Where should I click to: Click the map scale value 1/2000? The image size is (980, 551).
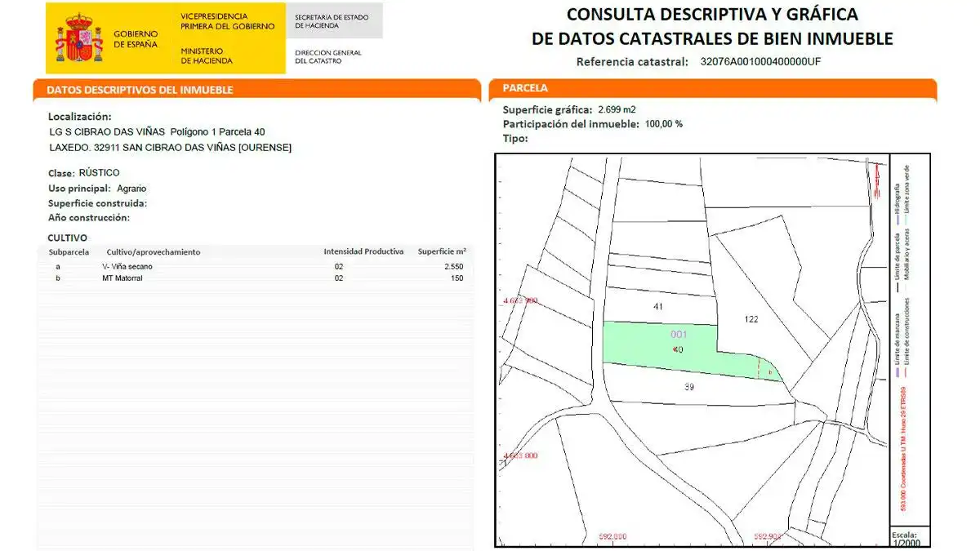907,542
